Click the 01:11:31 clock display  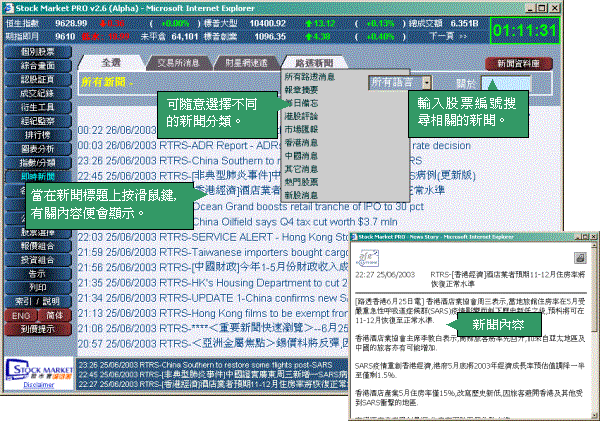[525, 30]
